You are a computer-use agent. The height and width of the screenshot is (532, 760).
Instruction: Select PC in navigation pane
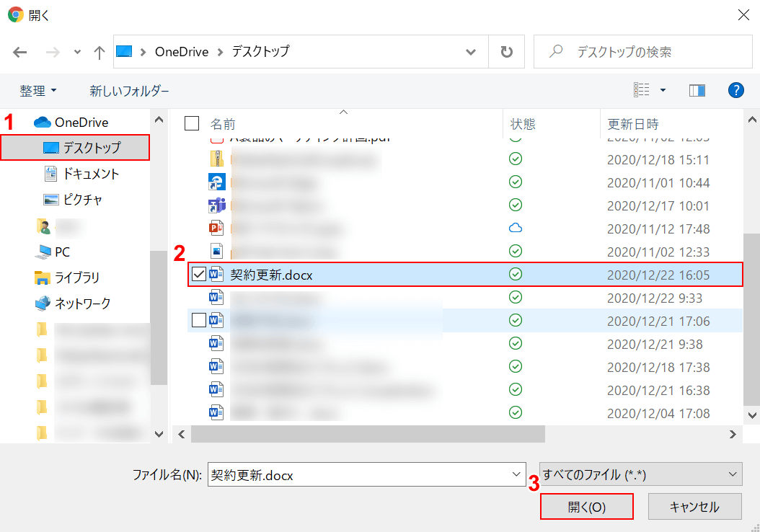coord(53,252)
